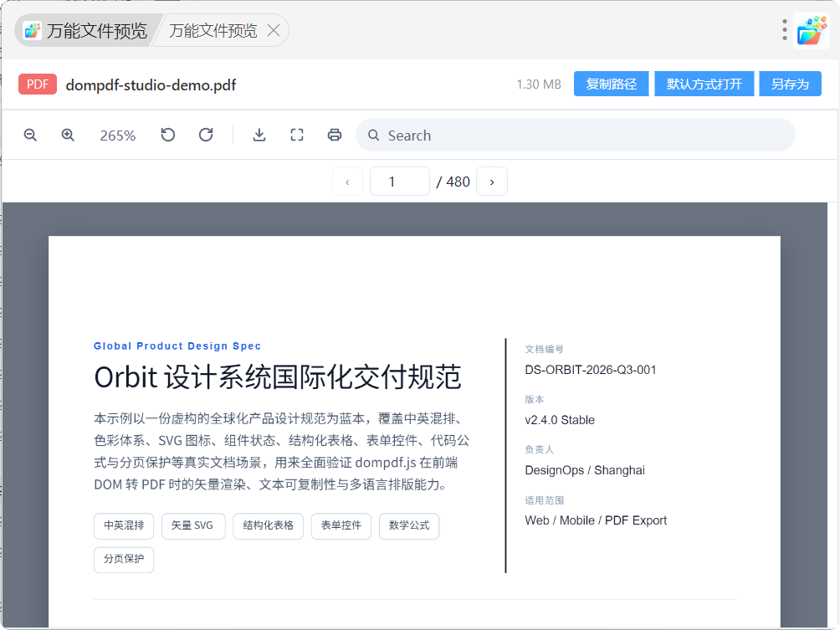The width and height of the screenshot is (840, 630).
Task: Click the Search box
Action: click(576, 135)
